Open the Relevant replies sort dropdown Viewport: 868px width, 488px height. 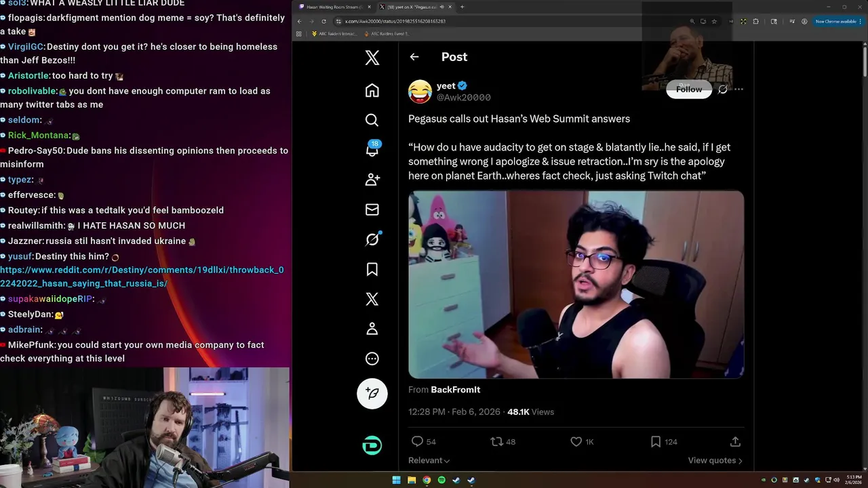(x=429, y=460)
